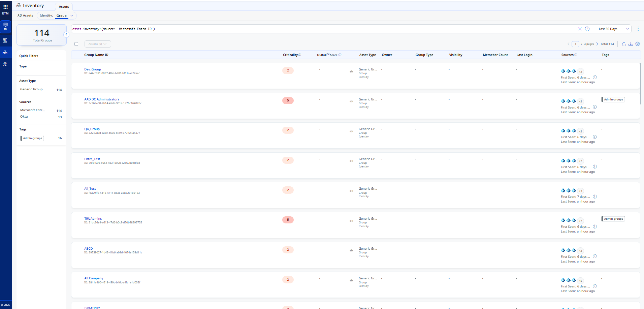This screenshot has height=309, width=644.
Task: Refresh the groups list
Action: tap(624, 44)
